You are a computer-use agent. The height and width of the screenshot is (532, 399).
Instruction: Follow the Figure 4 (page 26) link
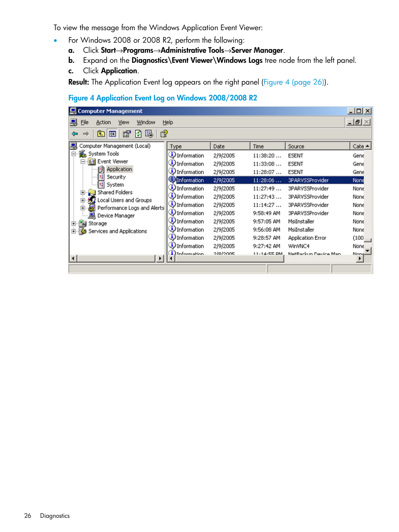(294, 82)
